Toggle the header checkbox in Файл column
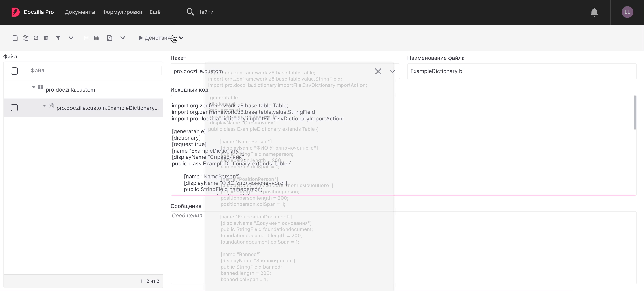 14,71
